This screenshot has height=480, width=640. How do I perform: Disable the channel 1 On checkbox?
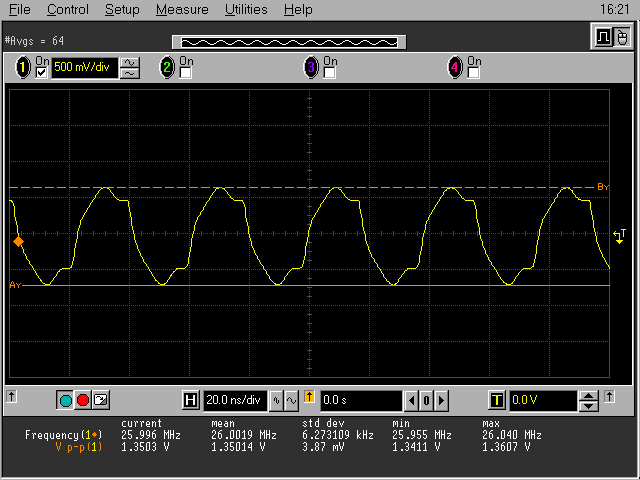tap(42, 73)
